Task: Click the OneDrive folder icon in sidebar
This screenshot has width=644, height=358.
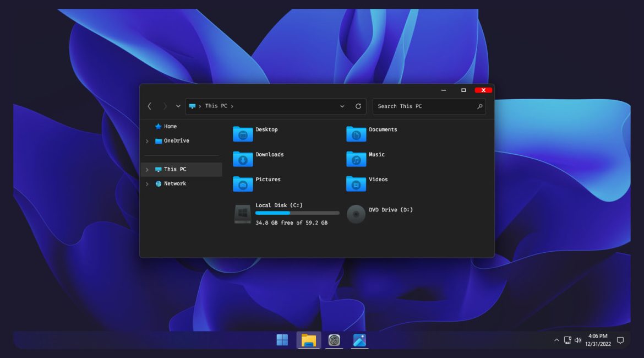Action: [158, 141]
